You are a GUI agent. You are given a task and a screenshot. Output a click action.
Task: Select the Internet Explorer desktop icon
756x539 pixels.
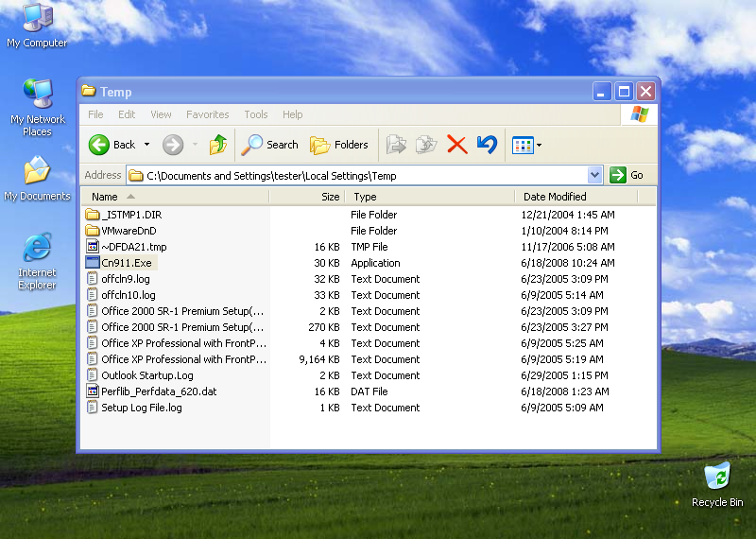[37, 251]
